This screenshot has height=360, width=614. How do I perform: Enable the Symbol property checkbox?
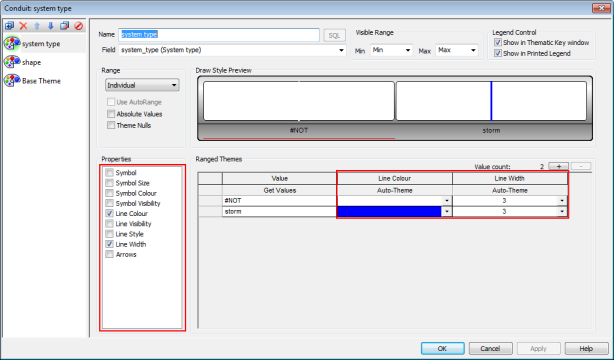tap(110, 173)
